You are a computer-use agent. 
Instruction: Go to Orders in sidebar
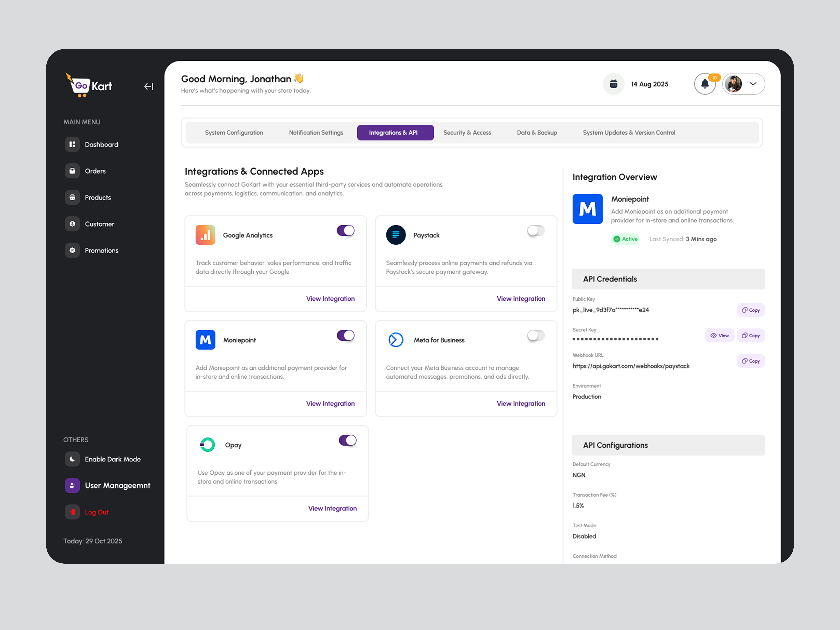click(x=85, y=171)
